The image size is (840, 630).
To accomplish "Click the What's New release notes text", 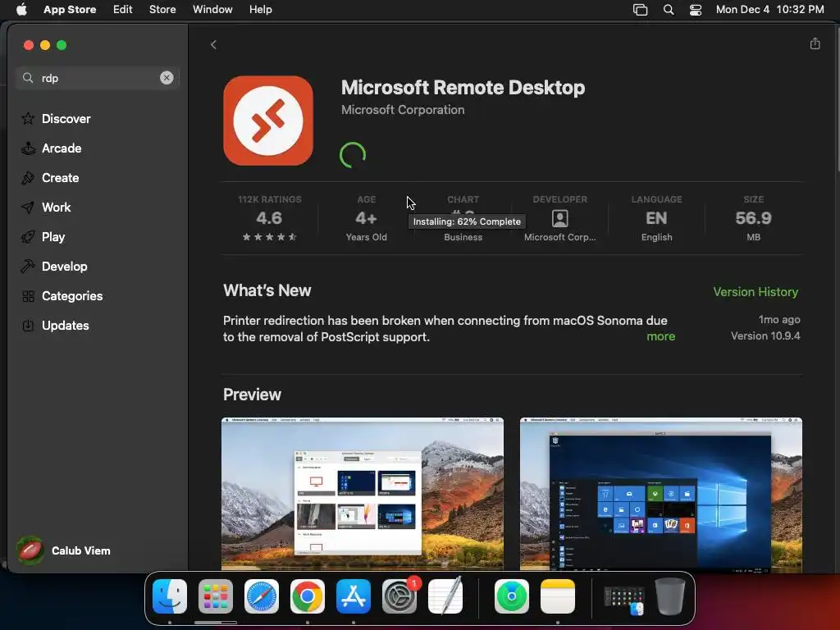I will (x=445, y=328).
